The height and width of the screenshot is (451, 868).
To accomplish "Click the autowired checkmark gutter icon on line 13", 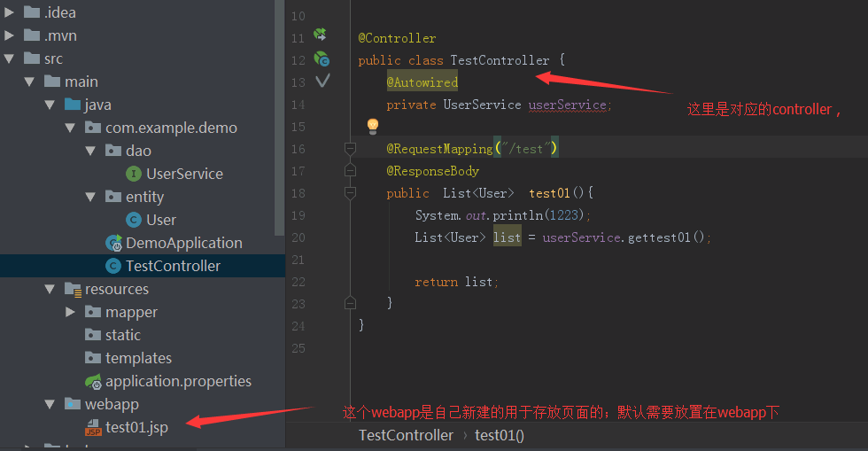I will click(322, 81).
